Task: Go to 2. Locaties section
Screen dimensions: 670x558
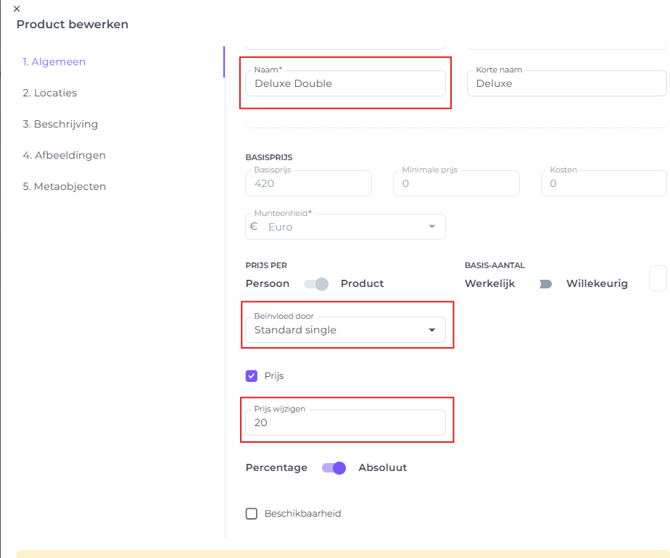Action: (49, 93)
